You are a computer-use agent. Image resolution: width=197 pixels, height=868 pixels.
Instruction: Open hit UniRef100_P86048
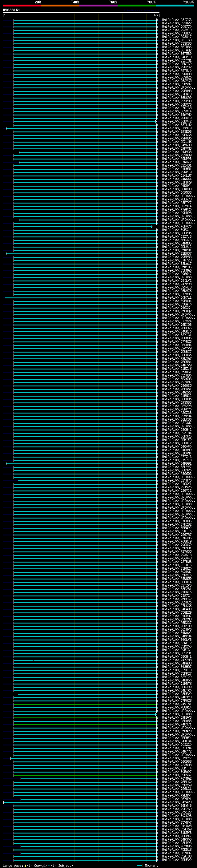click(176, 558)
